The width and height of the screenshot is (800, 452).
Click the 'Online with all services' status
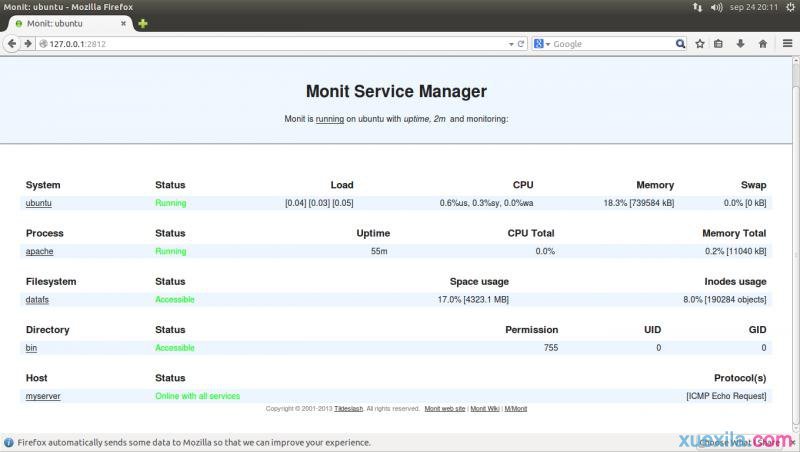coord(197,396)
